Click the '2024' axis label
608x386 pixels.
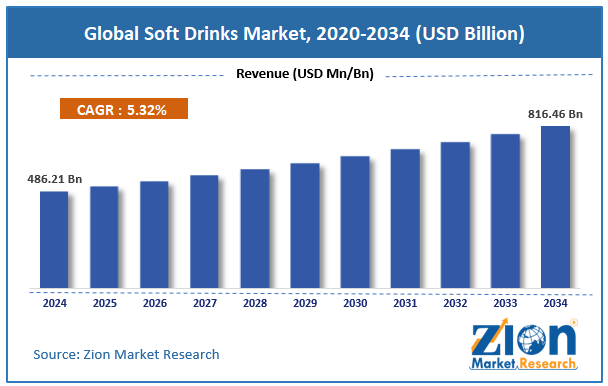coord(54,303)
